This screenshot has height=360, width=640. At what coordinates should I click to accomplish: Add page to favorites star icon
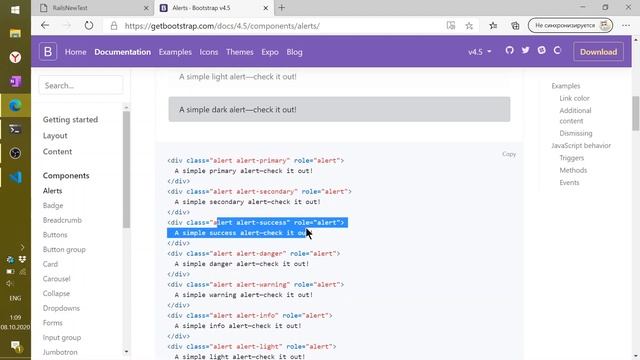469,26
